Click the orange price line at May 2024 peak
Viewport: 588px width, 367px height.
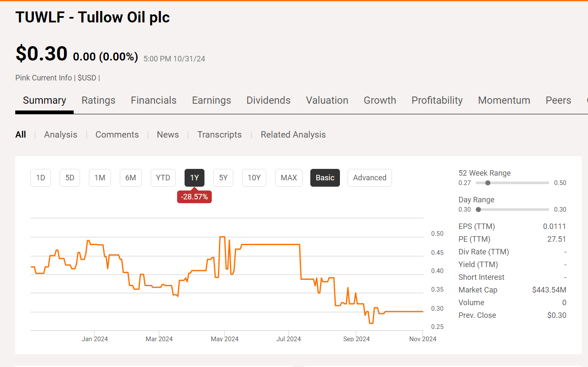[x=222, y=237]
